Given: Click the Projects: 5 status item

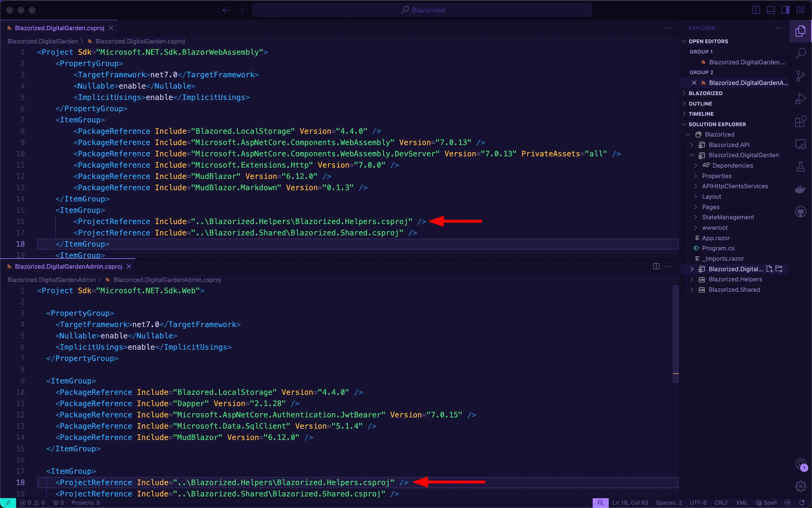Looking at the screenshot, I should (x=85, y=503).
